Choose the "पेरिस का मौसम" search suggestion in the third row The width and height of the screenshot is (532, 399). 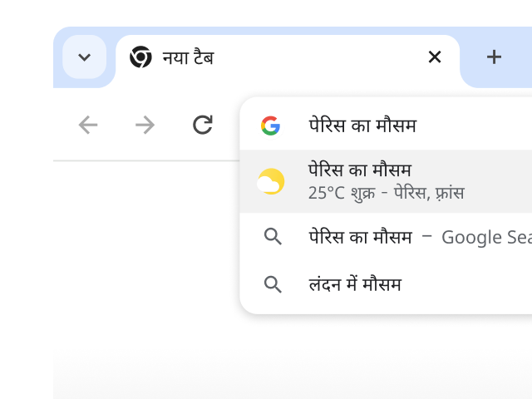click(359, 237)
